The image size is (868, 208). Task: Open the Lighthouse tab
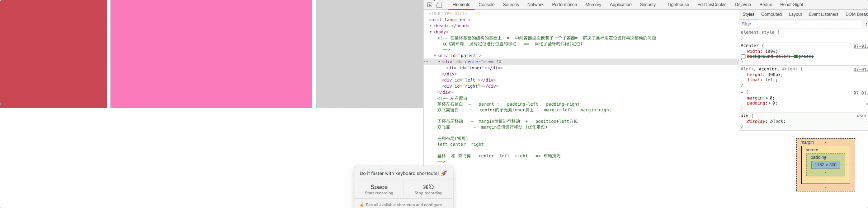point(678,5)
